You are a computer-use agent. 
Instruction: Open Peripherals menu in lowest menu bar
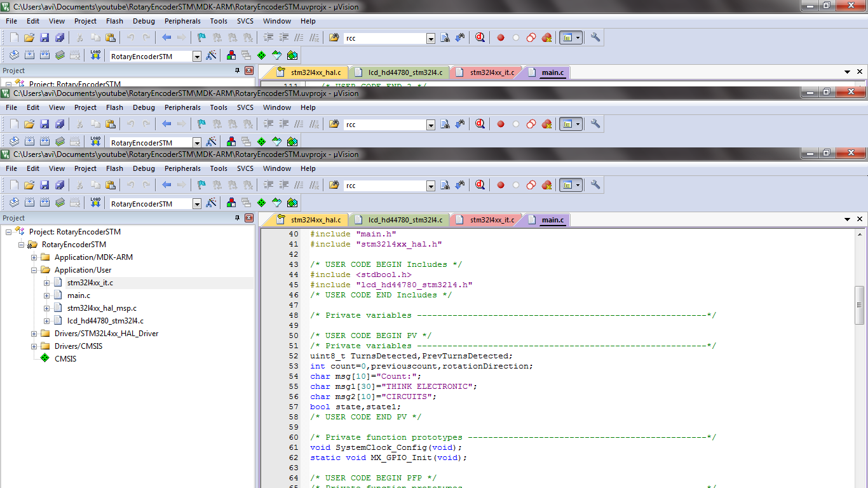click(x=182, y=168)
